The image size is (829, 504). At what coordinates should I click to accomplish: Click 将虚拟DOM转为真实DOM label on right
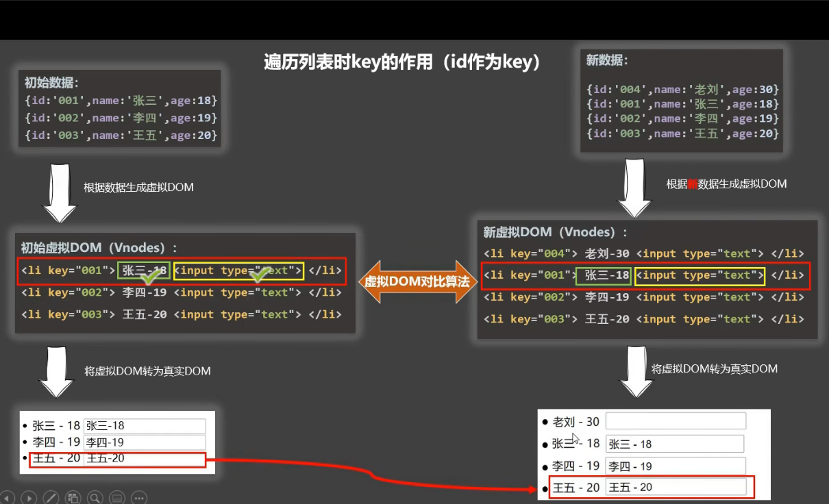coord(714,368)
